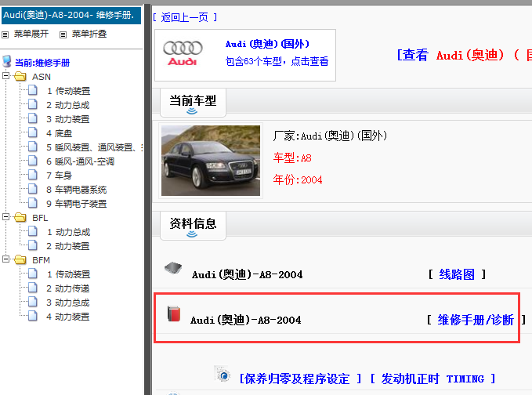Click the page icon for 8 车辆电器系统
Screen dimensions: 532x395
[33, 189]
